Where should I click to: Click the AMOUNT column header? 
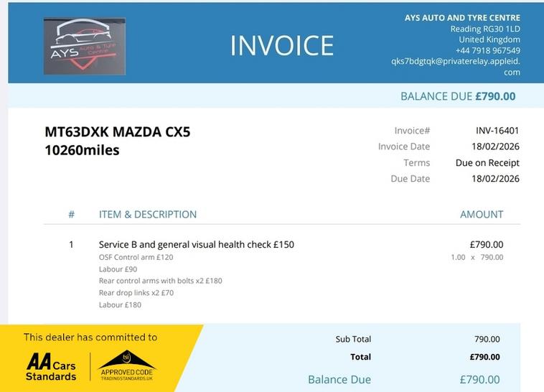(x=481, y=214)
